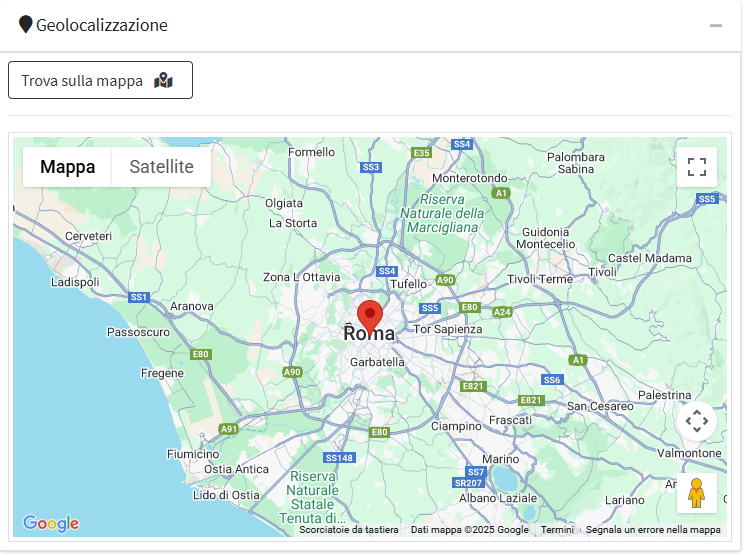The image size is (749, 556).
Task: Click the E35 road shield
Action: (x=421, y=152)
